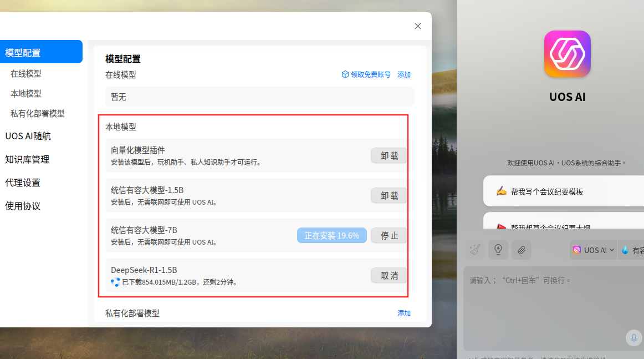Viewport: 644px width, 359px height.
Task: Open 代理设置 settings page
Action: [23, 183]
